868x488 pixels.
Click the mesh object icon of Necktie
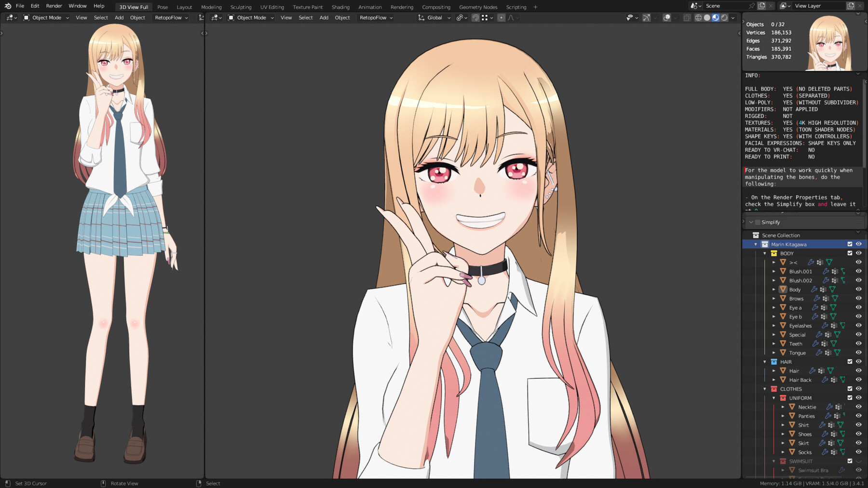(792, 407)
